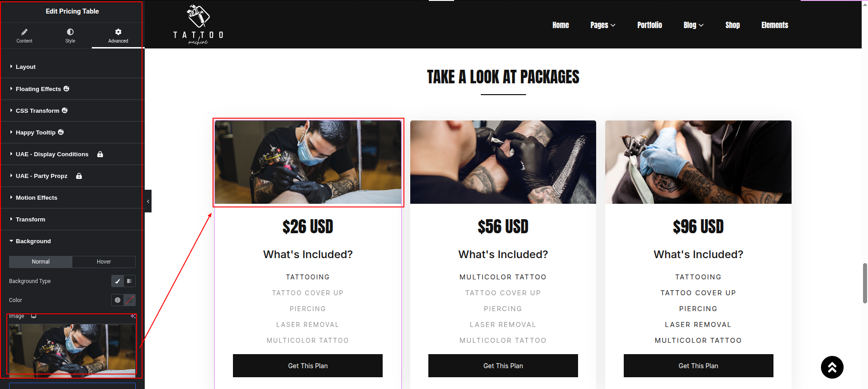Click the lock icon on UAE - Display Conditions

tap(100, 154)
